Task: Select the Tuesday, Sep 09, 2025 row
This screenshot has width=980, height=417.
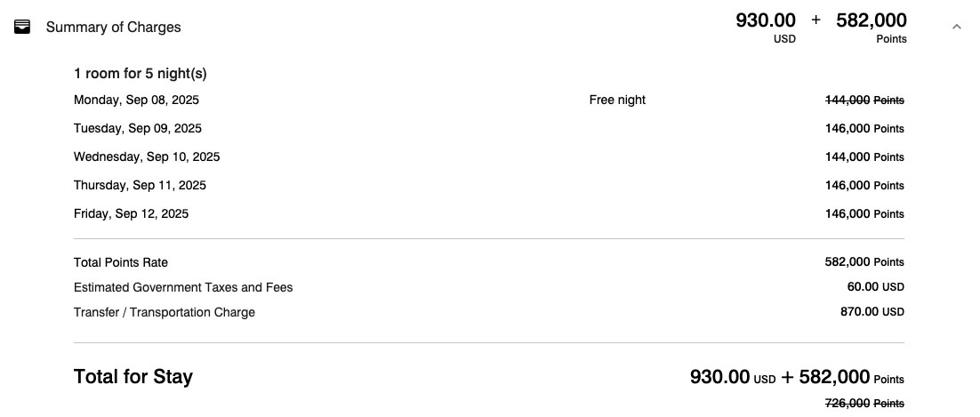Action: click(x=489, y=128)
